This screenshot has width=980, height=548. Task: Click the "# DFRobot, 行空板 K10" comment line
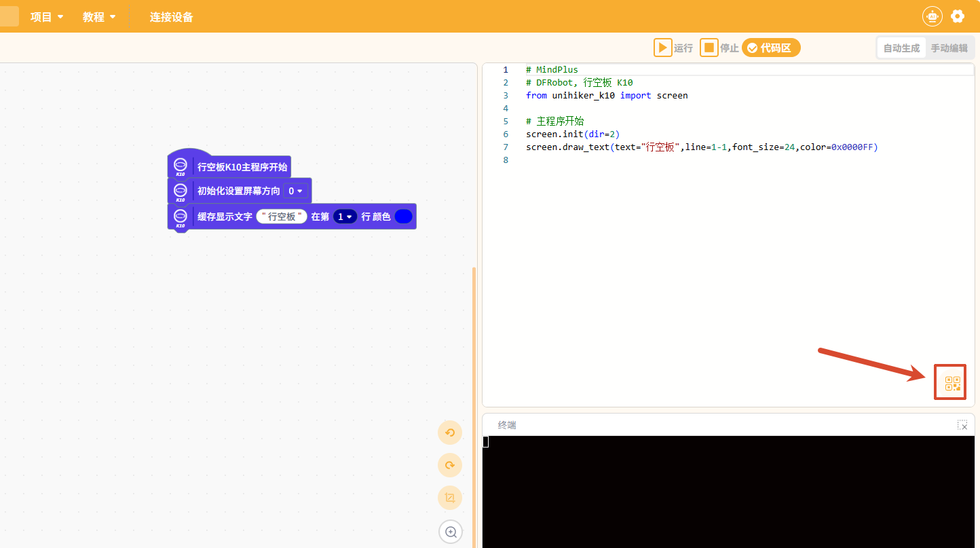[580, 83]
